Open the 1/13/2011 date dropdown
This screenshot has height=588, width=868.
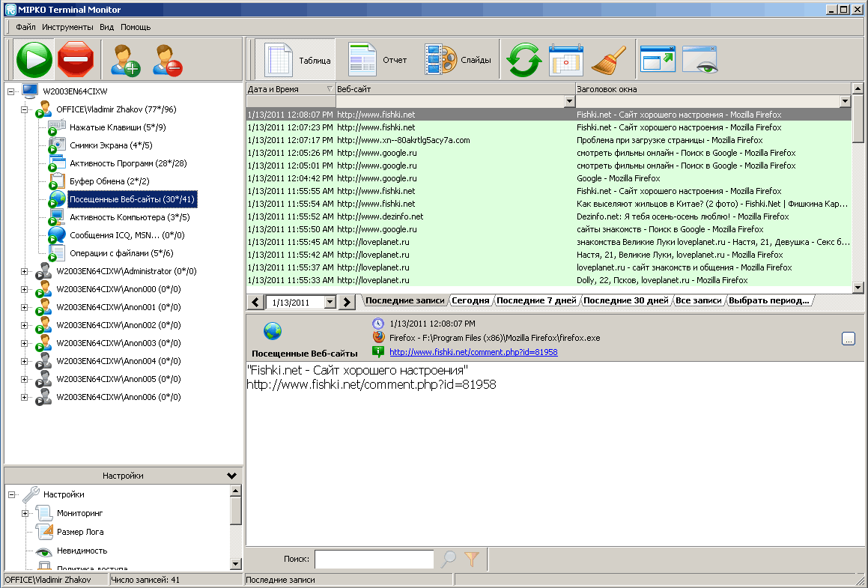click(x=330, y=303)
